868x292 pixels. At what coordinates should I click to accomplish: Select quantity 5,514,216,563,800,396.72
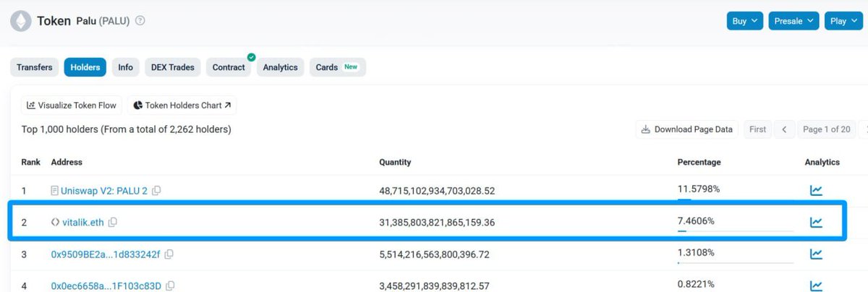coord(434,254)
